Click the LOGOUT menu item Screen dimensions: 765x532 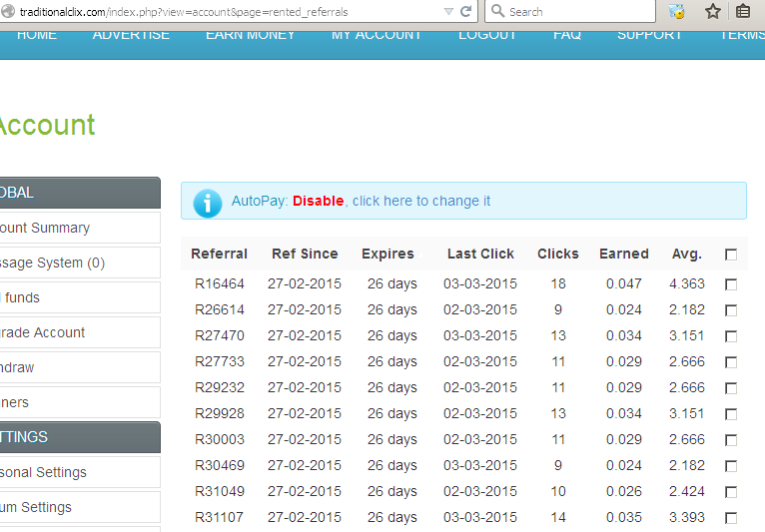(x=487, y=35)
